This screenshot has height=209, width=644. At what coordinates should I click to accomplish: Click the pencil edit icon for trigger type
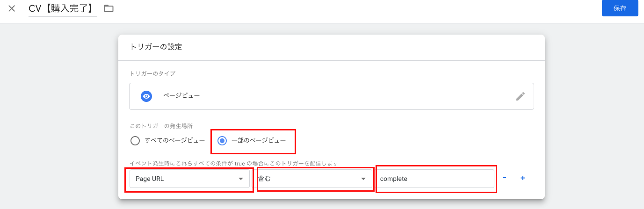coord(520,96)
